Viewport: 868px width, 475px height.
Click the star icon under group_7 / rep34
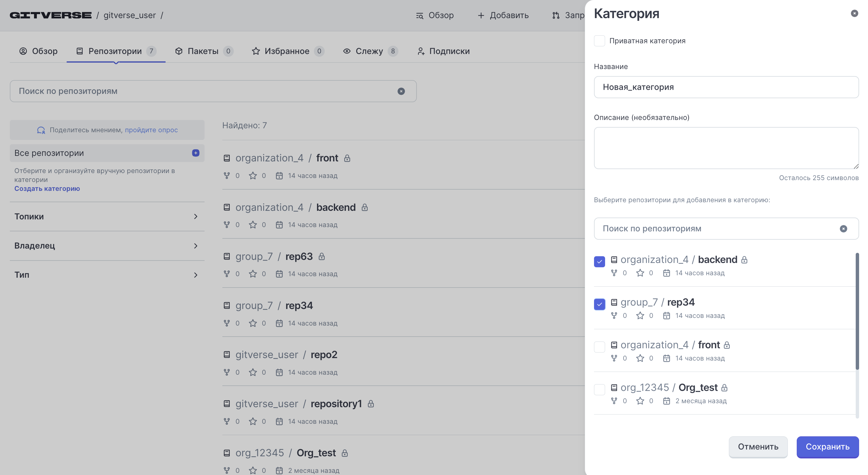tap(253, 323)
